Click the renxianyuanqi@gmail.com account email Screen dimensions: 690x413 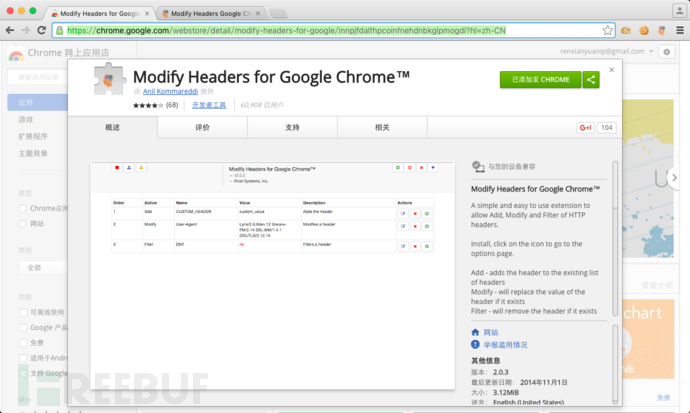click(x=602, y=51)
